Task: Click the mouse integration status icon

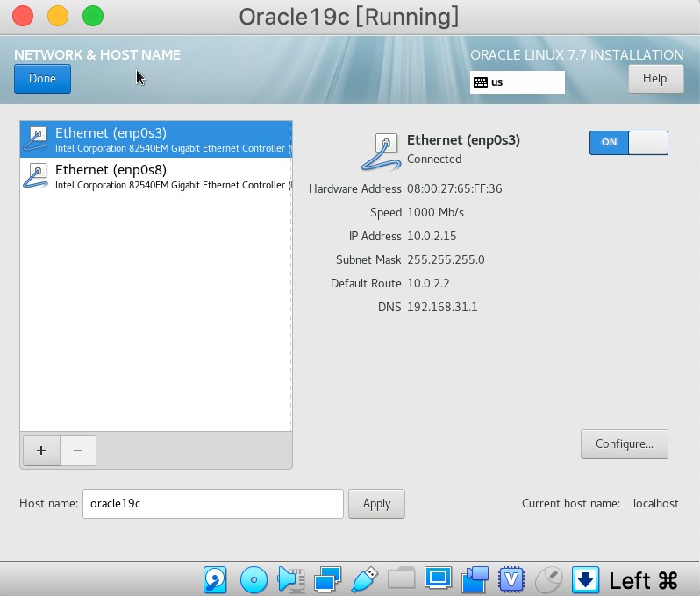Action: 548,579
